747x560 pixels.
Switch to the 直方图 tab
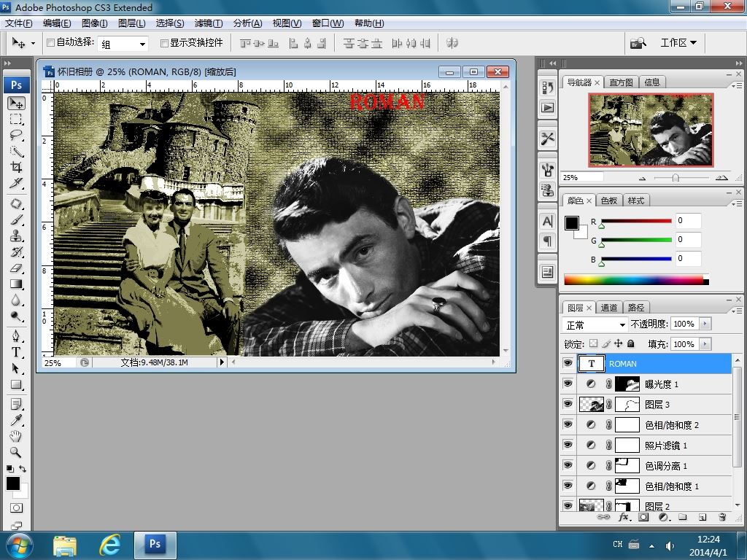(621, 82)
